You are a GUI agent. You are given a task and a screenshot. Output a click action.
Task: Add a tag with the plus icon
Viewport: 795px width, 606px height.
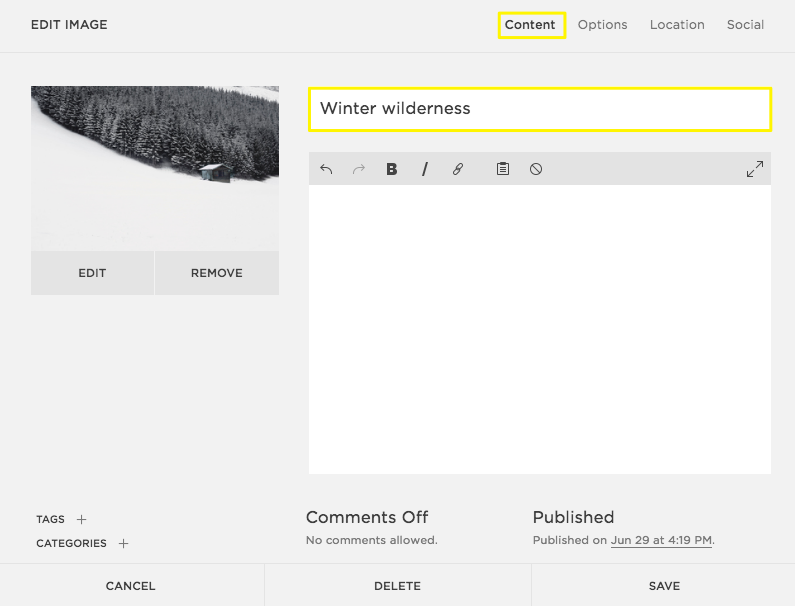(82, 519)
